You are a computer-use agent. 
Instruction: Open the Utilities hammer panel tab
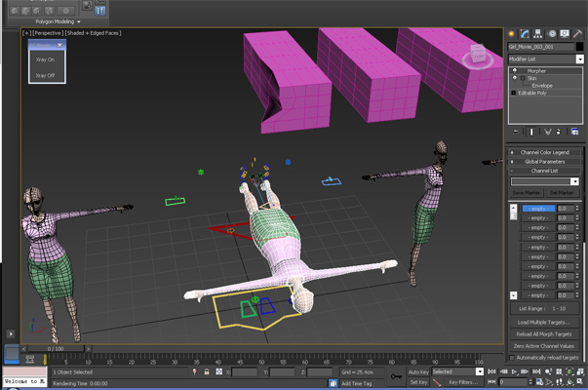(x=578, y=33)
